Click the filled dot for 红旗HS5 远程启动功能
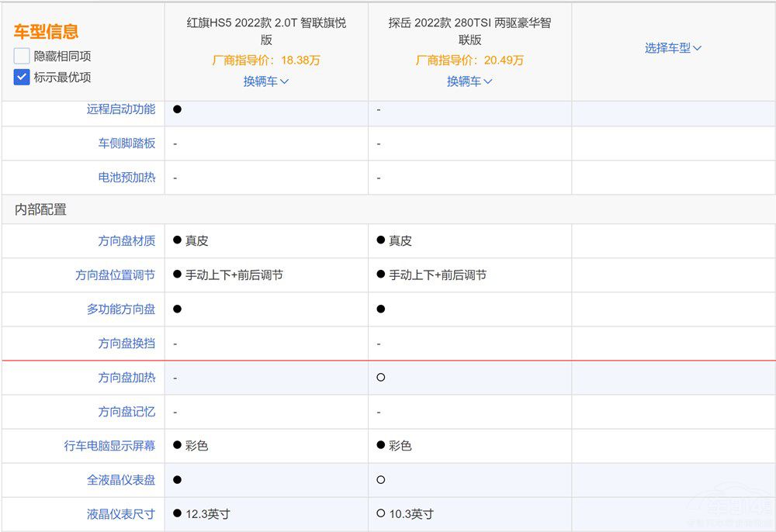 pyautogui.click(x=177, y=109)
